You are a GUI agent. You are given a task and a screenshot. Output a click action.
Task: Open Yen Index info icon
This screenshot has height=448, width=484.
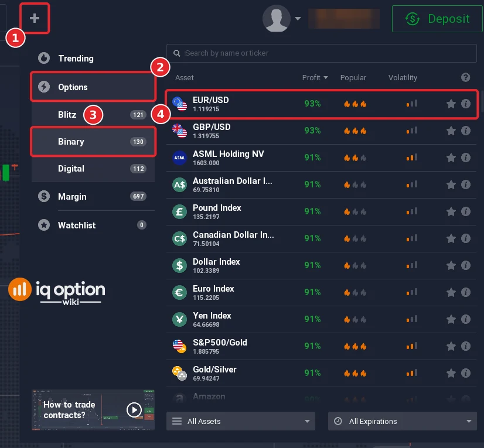[465, 319]
